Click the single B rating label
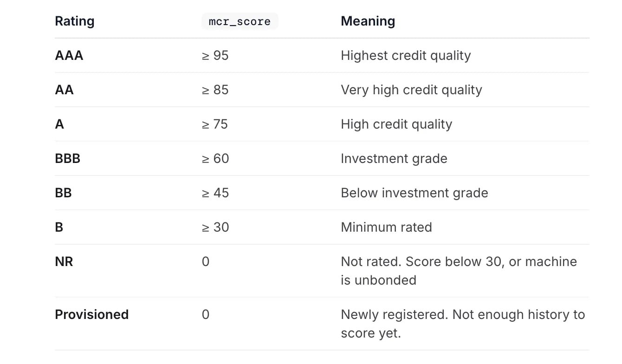Screen dimensions: 622x364 [x=59, y=227]
